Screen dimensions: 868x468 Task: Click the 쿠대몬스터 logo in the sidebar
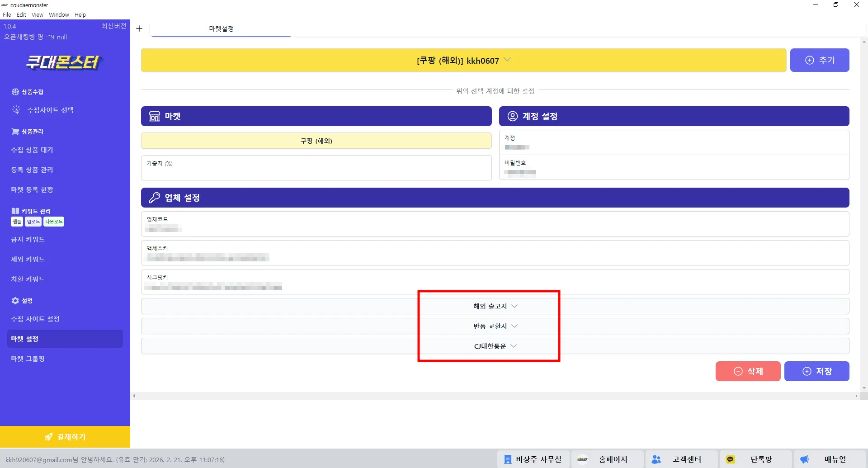coord(64,62)
